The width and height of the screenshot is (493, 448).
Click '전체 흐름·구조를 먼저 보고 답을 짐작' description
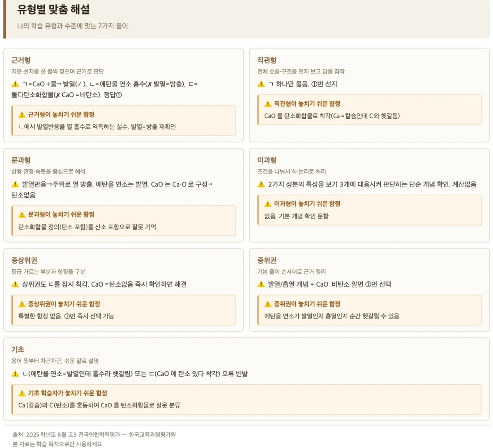point(301,71)
